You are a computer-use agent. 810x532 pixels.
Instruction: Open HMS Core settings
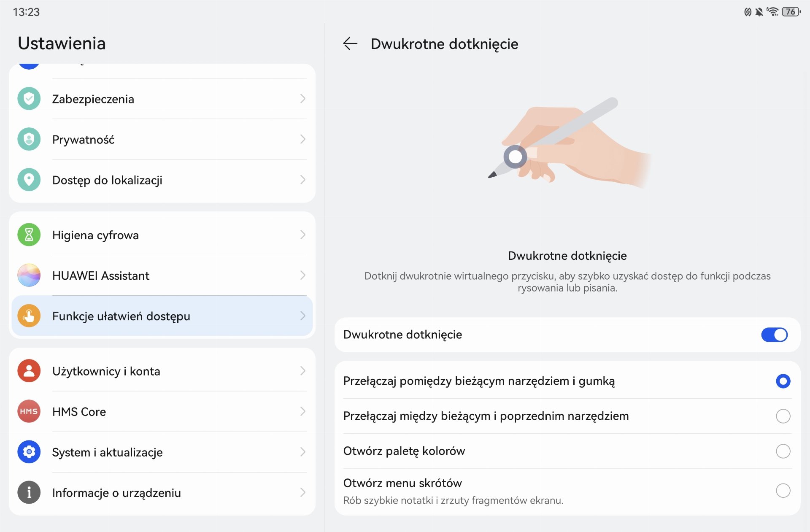pos(162,411)
